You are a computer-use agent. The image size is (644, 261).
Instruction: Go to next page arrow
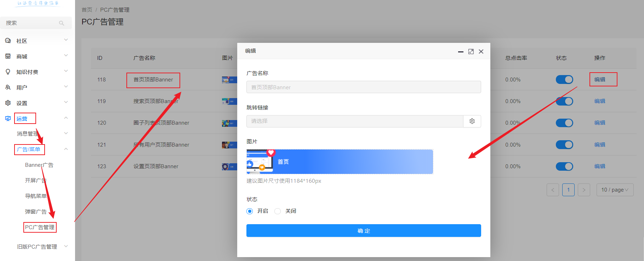(584, 190)
